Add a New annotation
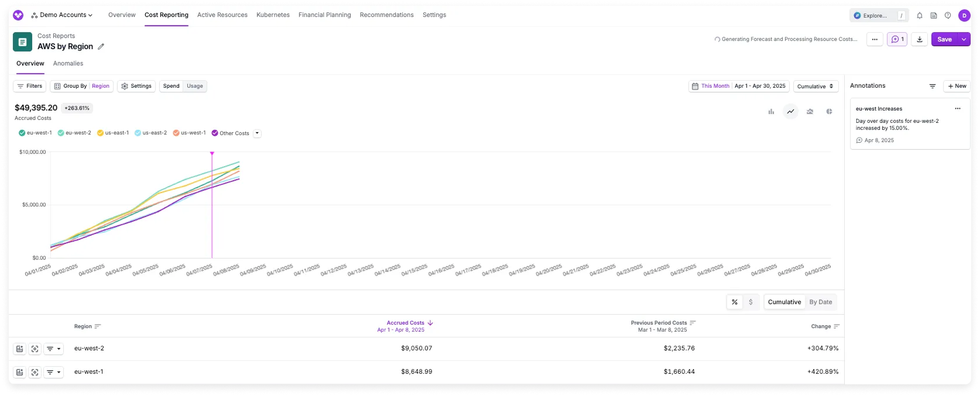This screenshot has width=980, height=396. (957, 86)
